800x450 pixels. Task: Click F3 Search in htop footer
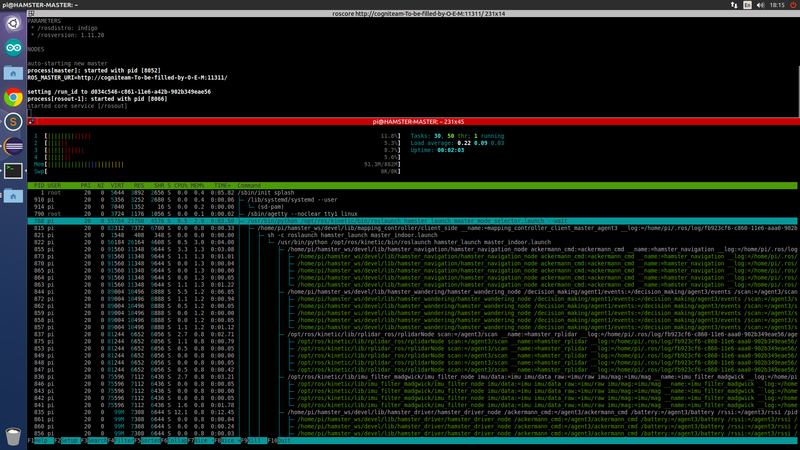(x=94, y=440)
